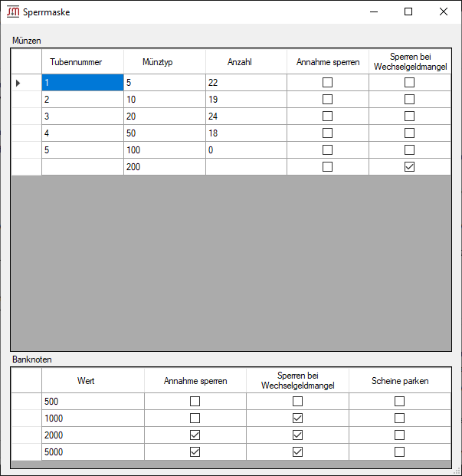The width and height of the screenshot is (462, 476).
Task: Select the Münztyp cell with value 50
Action: [164, 133]
